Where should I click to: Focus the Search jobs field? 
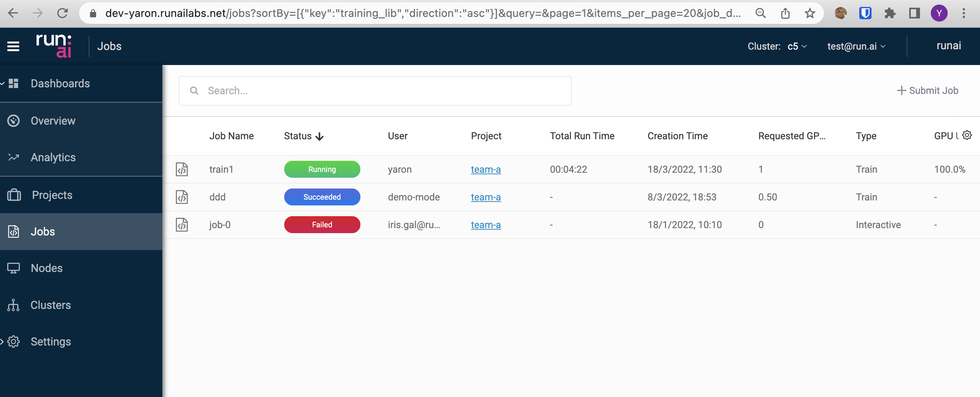pyautogui.click(x=375, y=91)
